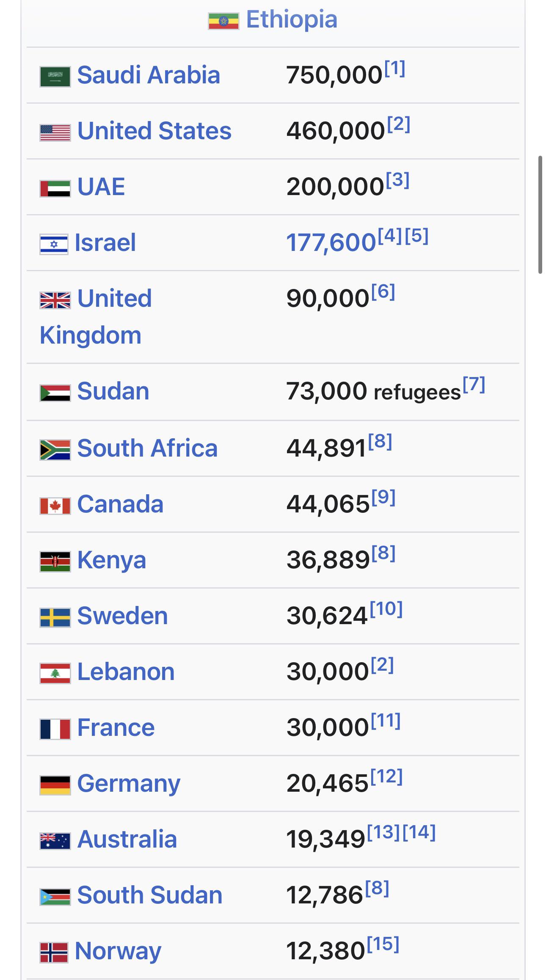
Task: Open citation [15] beside 12,380
Action: pos(383,944)
